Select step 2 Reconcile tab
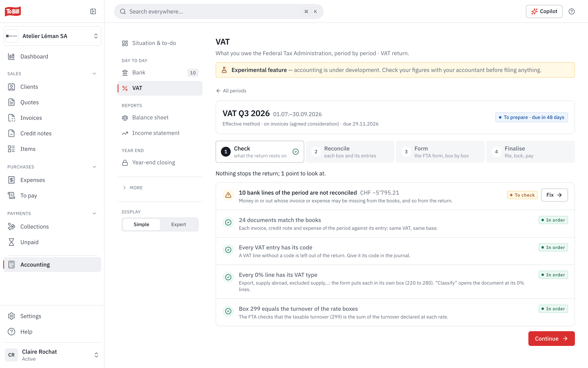The width and height of the screenshot is (588, 368). click(350, 152)
